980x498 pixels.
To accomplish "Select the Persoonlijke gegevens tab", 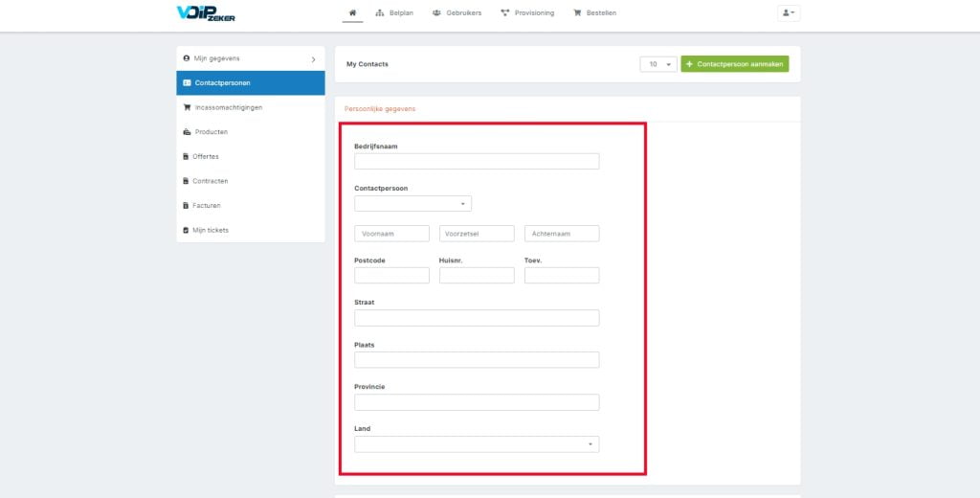I will [380, 109].
